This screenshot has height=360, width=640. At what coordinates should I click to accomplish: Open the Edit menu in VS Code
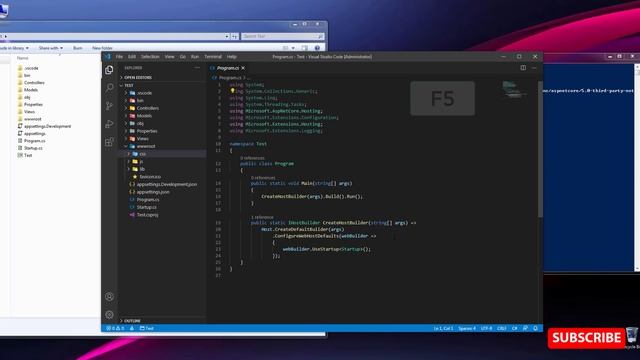pyautogui.click(x=131, y=57)
